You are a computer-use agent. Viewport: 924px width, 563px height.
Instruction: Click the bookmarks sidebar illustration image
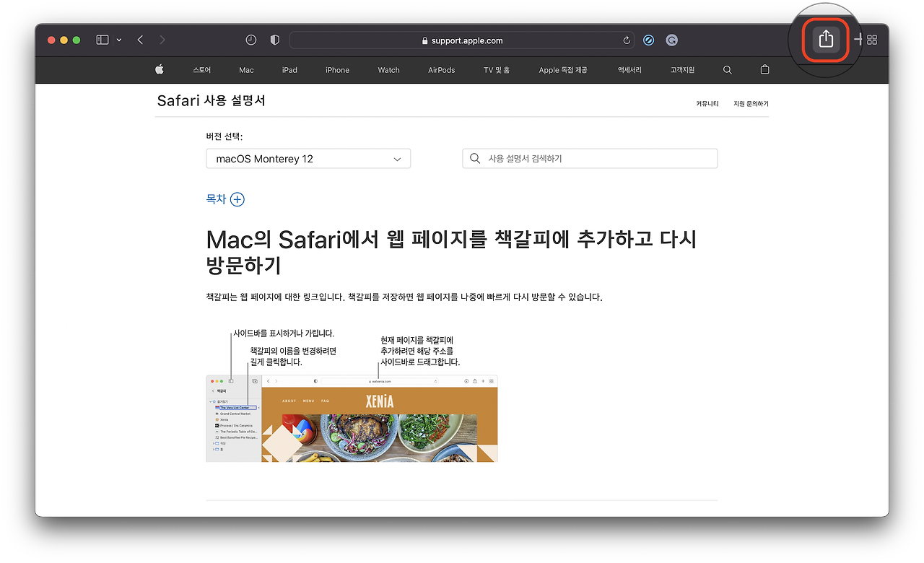click(352, 418)
